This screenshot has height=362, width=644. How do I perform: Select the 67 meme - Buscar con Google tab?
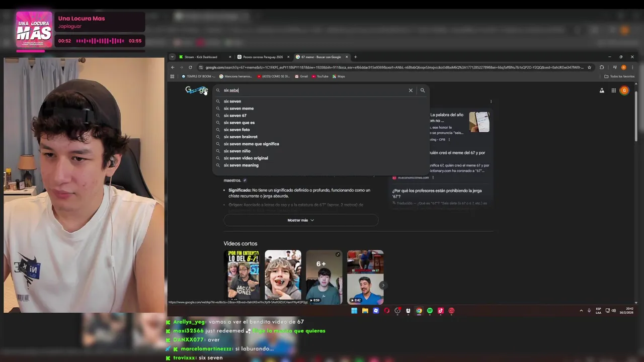(x=321, y=57)
